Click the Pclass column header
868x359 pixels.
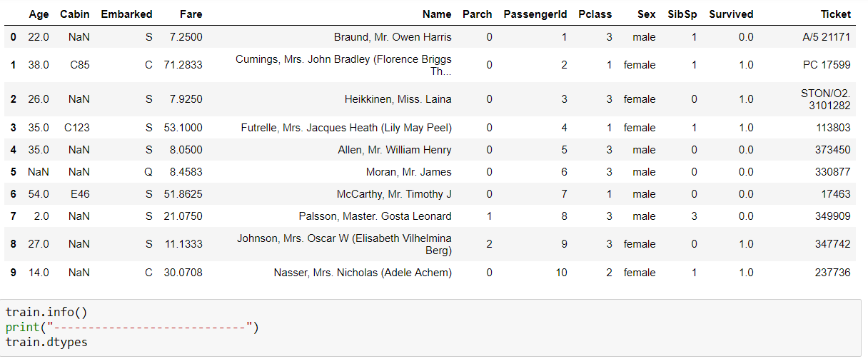(x=595, y=14)
